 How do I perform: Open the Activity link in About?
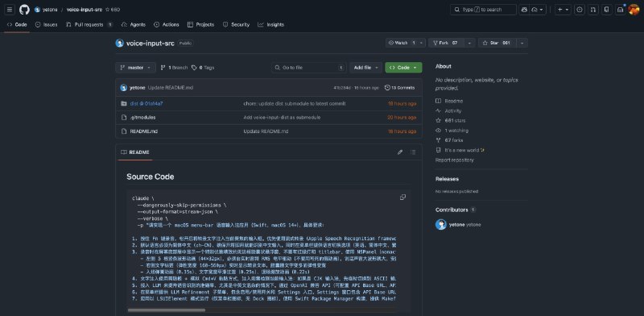[x=448, y=111]
